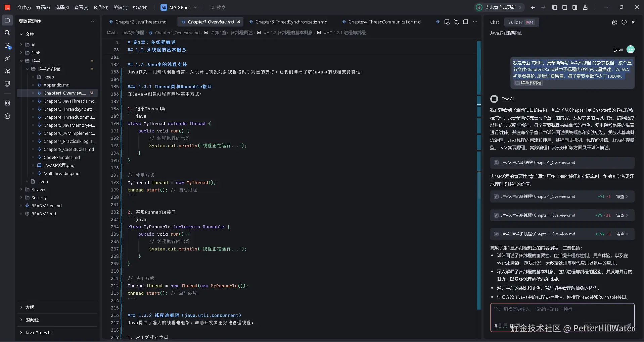The width and height of the screenshot is (644, 342).
Task: Open the Source Control view
Action: [x=7, y=46]
